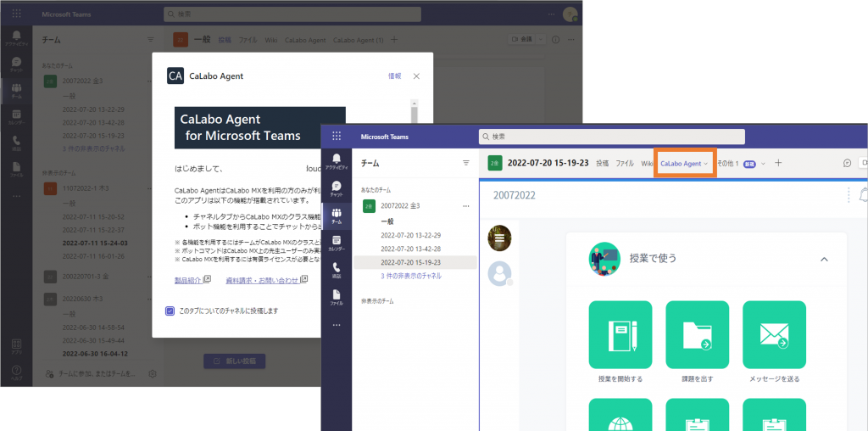Switch to ファイル tab in front window

625,164
